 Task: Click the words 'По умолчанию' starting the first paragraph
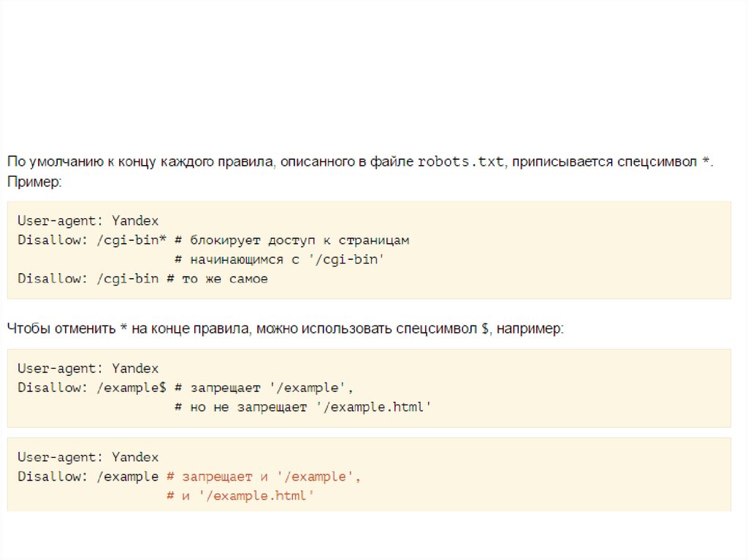[50, 162]
